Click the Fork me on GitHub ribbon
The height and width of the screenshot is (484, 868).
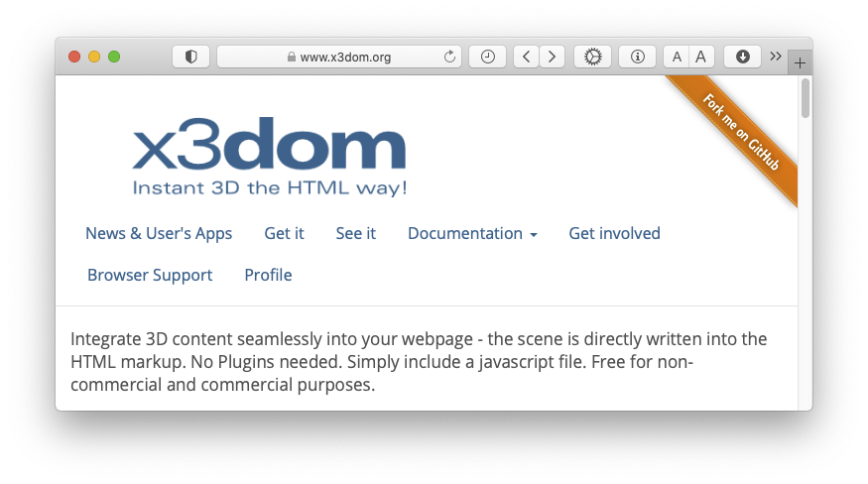pyautogui.click(x=740, y=134)
